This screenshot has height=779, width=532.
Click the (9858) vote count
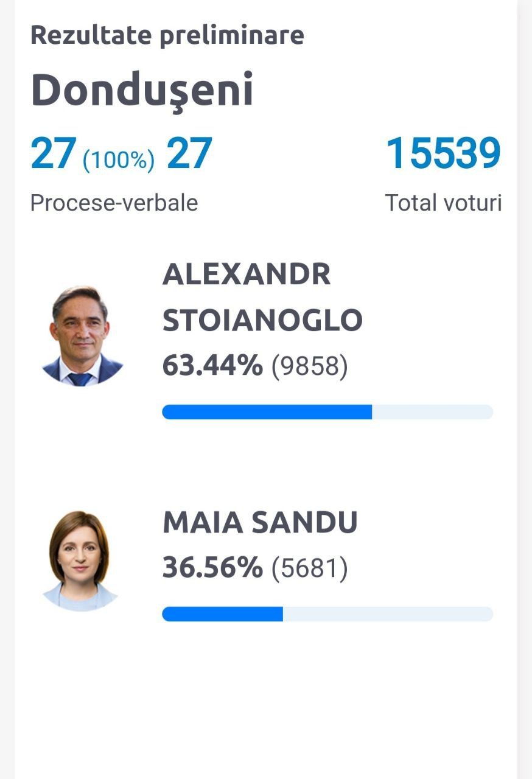coord(310,367)
